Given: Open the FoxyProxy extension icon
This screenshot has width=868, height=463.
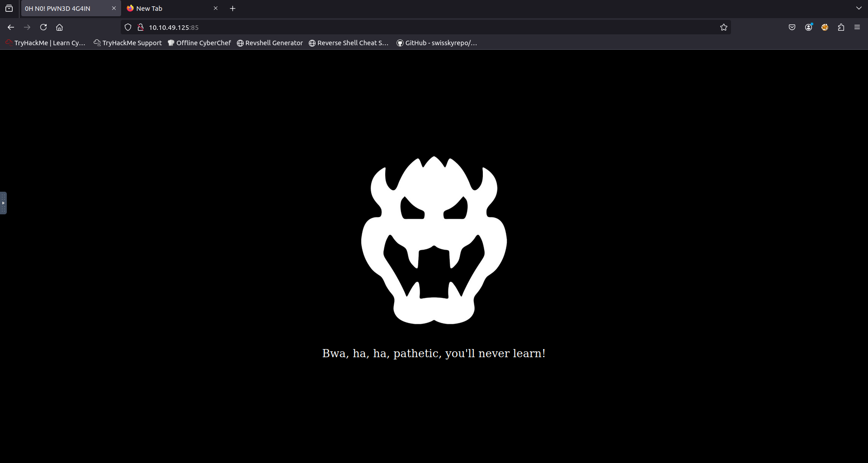Looking at the screenshot, I should point(825,27).
